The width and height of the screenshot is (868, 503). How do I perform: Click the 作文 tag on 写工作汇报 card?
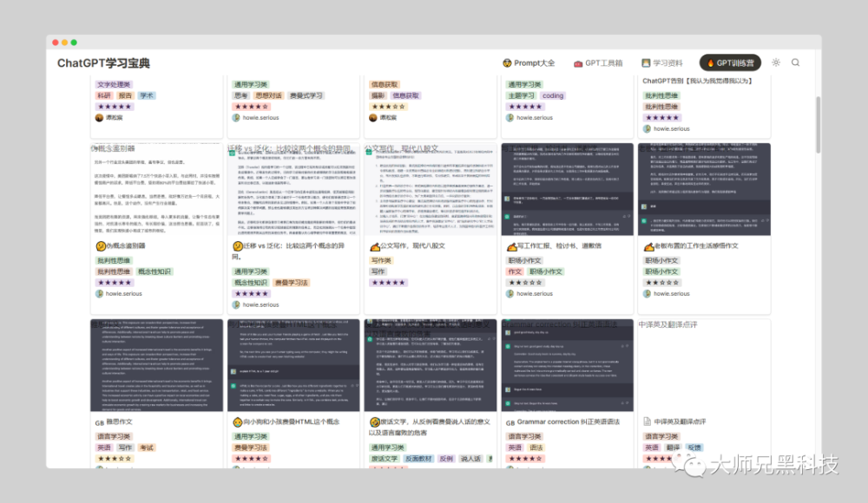[x=515, y=271]
